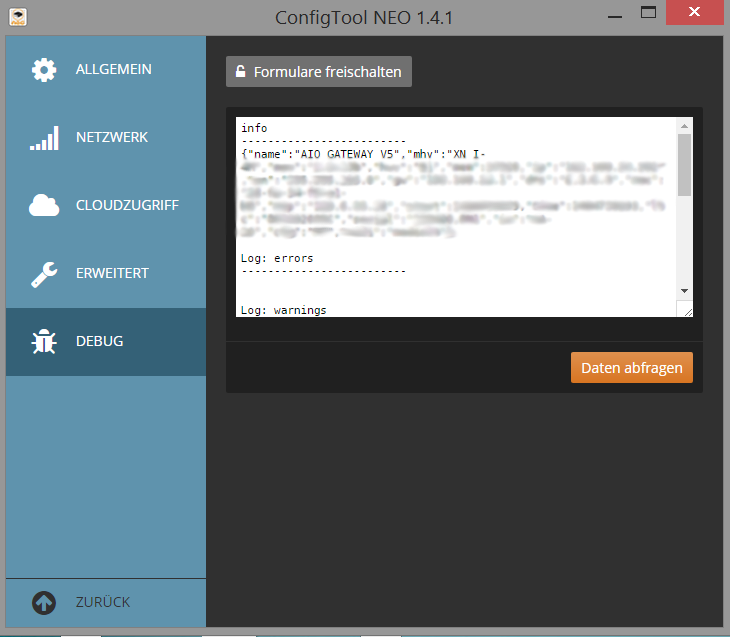Select the DEBUG sidebar entry
Screen dimensions: 730x637
[100, 342]
